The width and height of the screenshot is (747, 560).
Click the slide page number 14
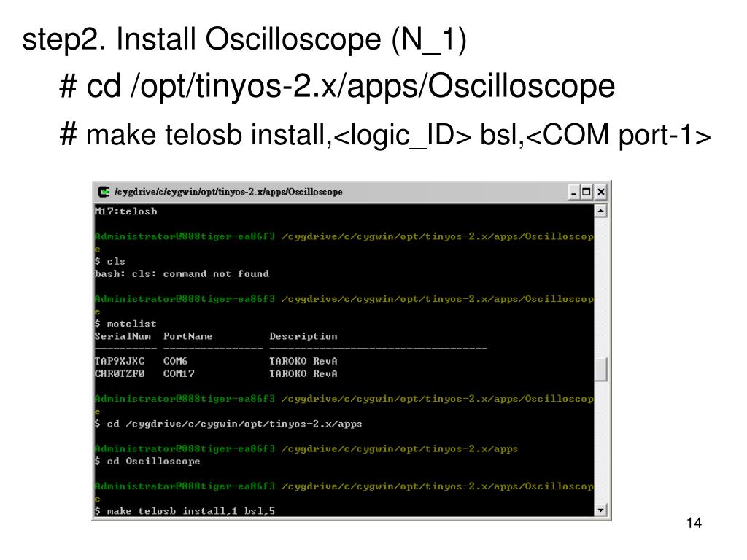tap(694, 523)
